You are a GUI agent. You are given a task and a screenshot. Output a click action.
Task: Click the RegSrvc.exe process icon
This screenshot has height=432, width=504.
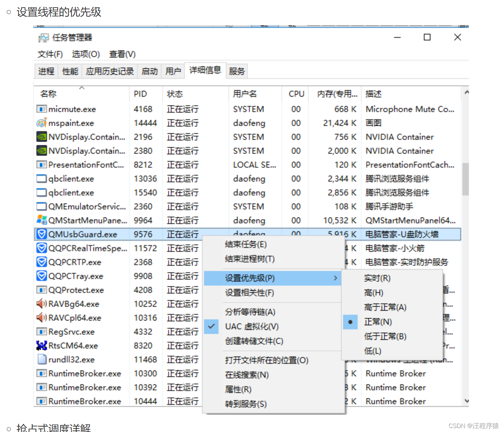tap(41, 332)
